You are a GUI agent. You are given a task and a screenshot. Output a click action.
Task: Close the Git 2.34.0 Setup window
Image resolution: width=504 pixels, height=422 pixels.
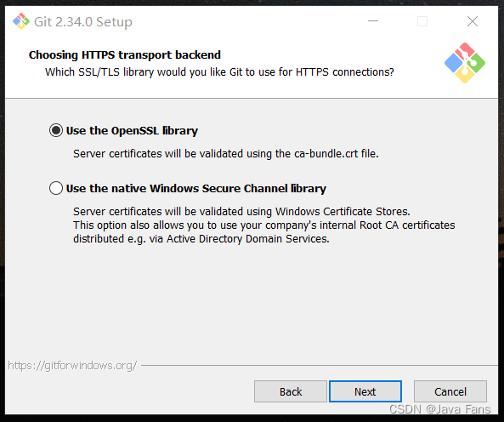pos(473,21)
